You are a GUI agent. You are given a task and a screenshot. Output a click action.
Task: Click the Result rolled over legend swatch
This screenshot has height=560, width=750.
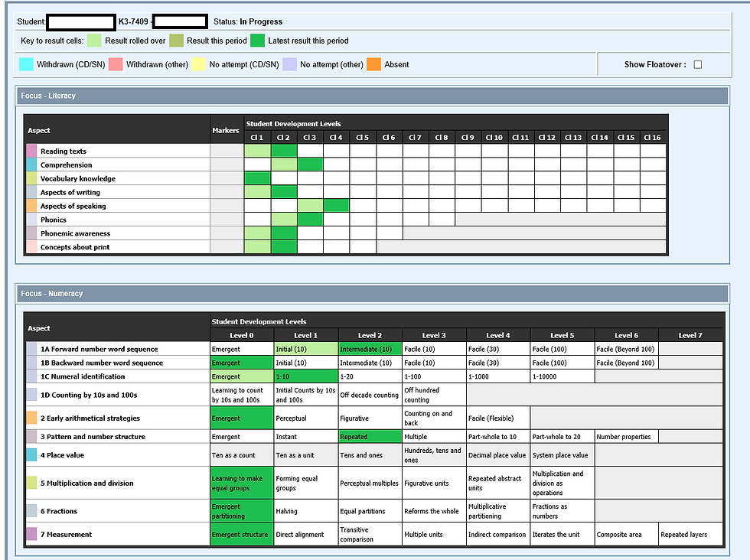tap(93, 40)
